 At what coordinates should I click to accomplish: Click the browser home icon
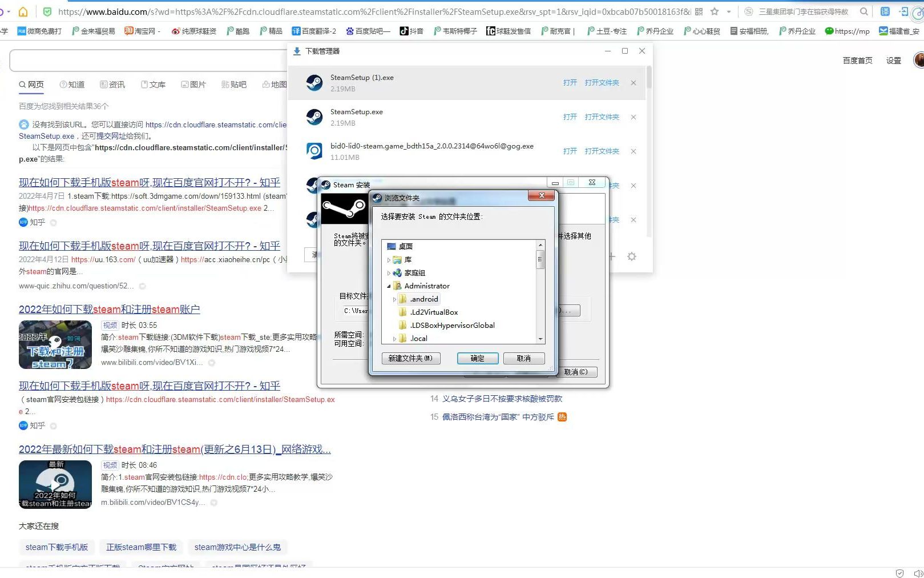(23, 11)
